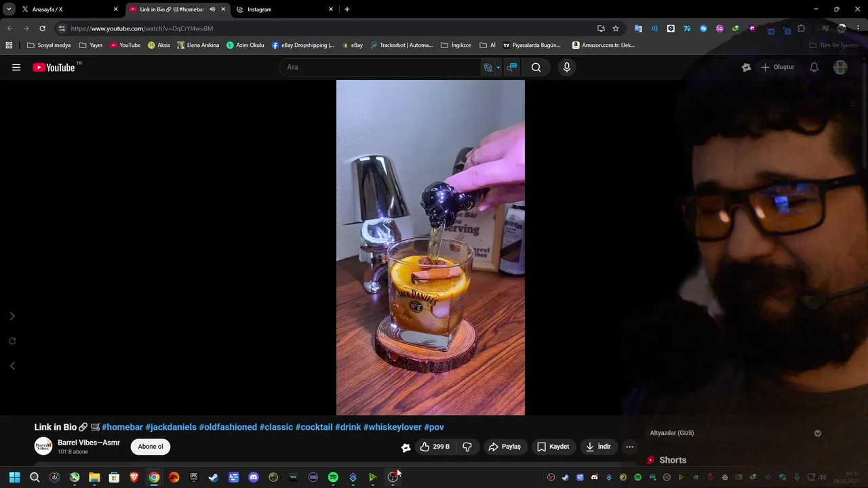
Task: Click the #jackdaniels hashtag link
Action: click(171, 427)
